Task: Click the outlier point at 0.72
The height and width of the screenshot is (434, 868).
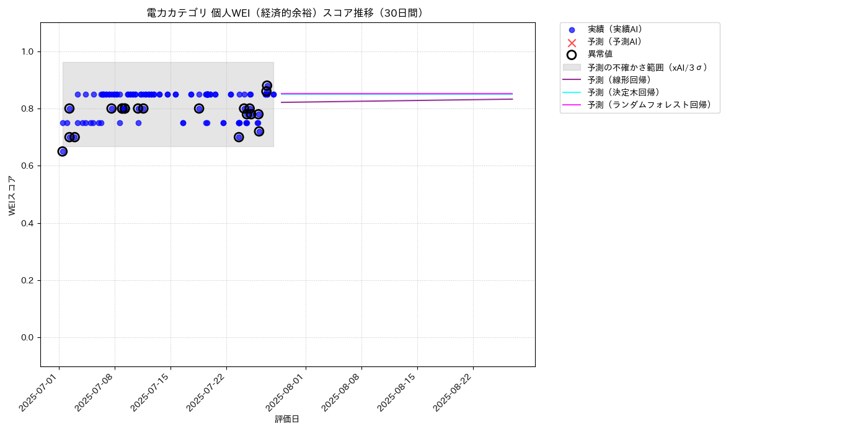Action: (259, 131)
